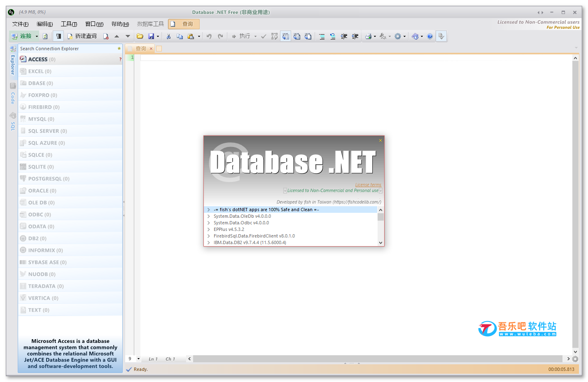Click the move up triangle icon
The image size is (588, 382).
[x=117, y=36]
